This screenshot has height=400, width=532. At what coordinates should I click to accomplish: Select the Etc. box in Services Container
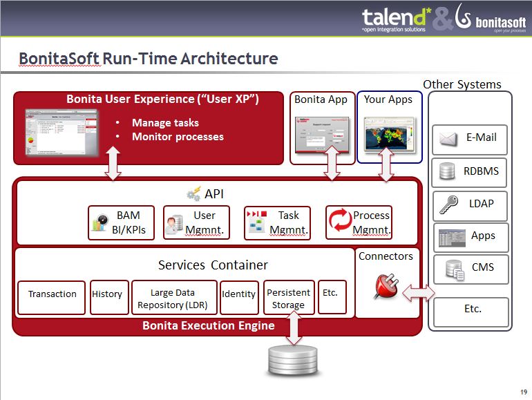point(332,297)
